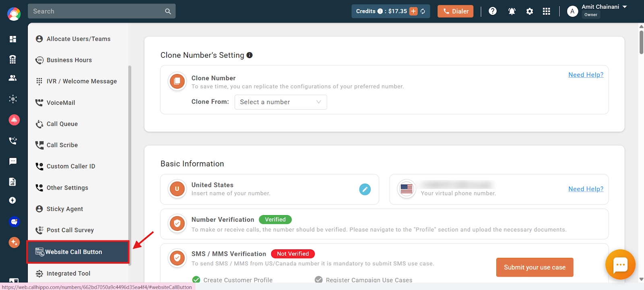Refresh the credits balance
The image size is (644, 290).
pyautogui.click(x=423, y=11)
